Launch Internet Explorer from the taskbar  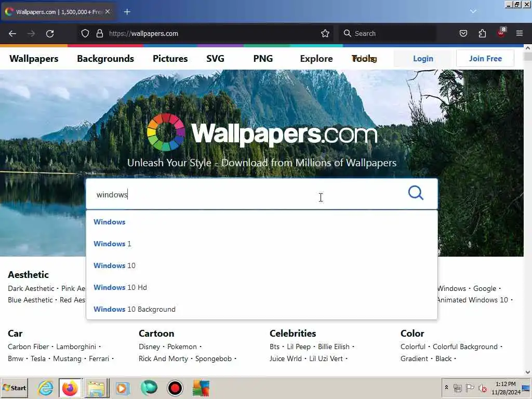pos(46,388)
